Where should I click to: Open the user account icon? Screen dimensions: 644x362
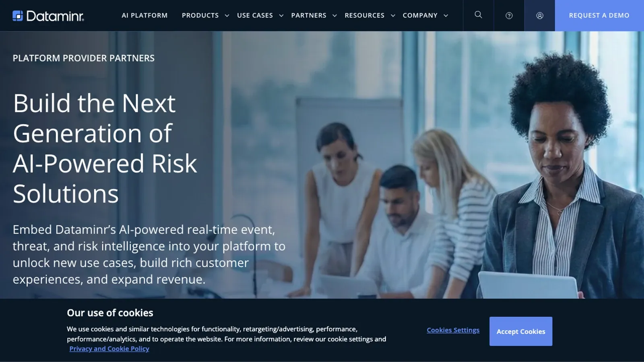click(540, 16)
